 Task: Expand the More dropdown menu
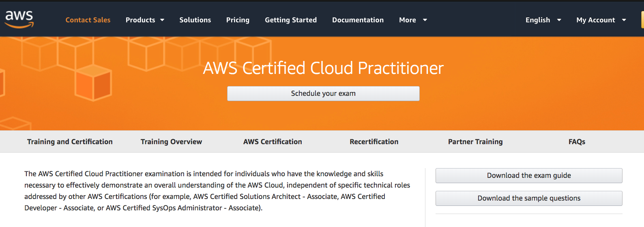(x=413, y=20)
